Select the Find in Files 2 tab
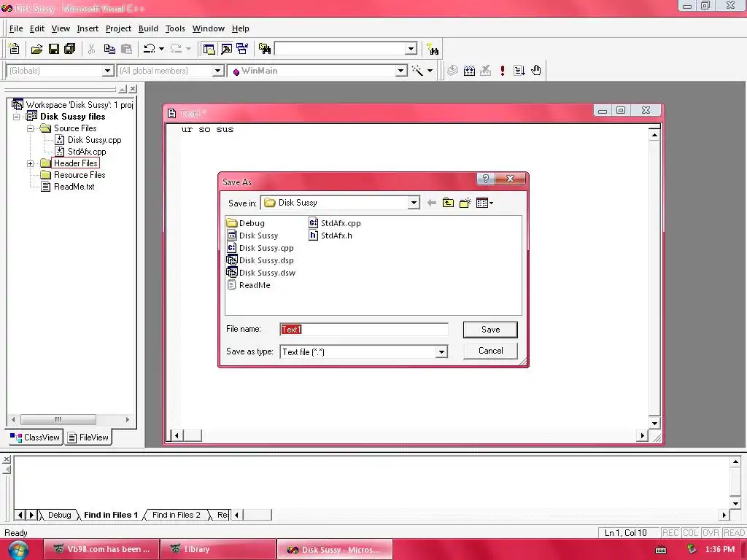The height and width of the screenshot is (560, 747). pyautogui.click(x=177, y=515)
